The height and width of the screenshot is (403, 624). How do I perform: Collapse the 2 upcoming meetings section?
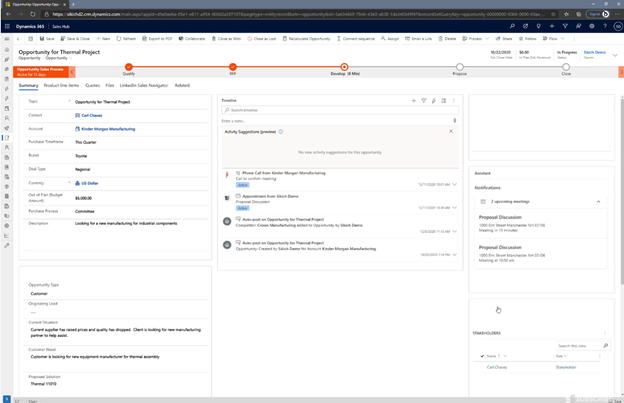599,202
